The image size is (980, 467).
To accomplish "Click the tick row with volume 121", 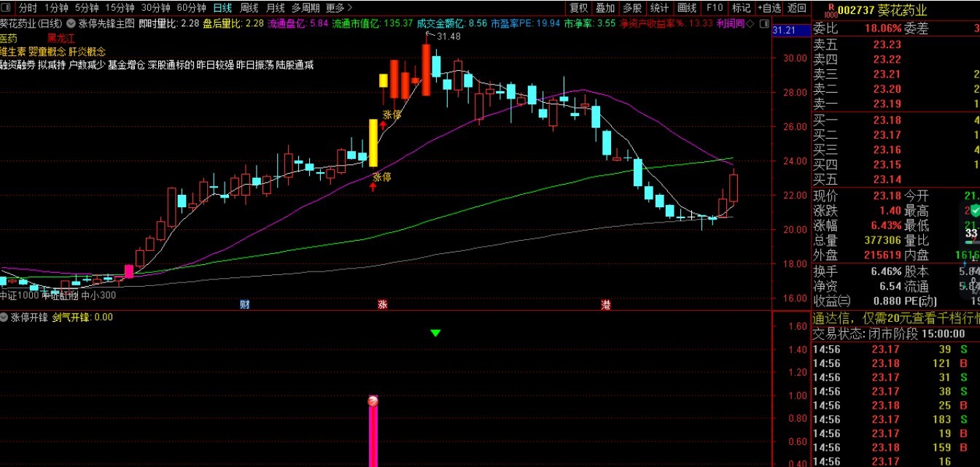I will [x=896, y=363].
